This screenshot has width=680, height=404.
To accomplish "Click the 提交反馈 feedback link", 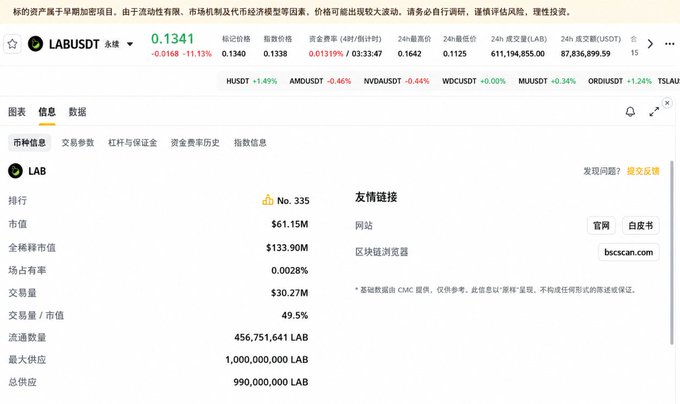I will [643, 171].
